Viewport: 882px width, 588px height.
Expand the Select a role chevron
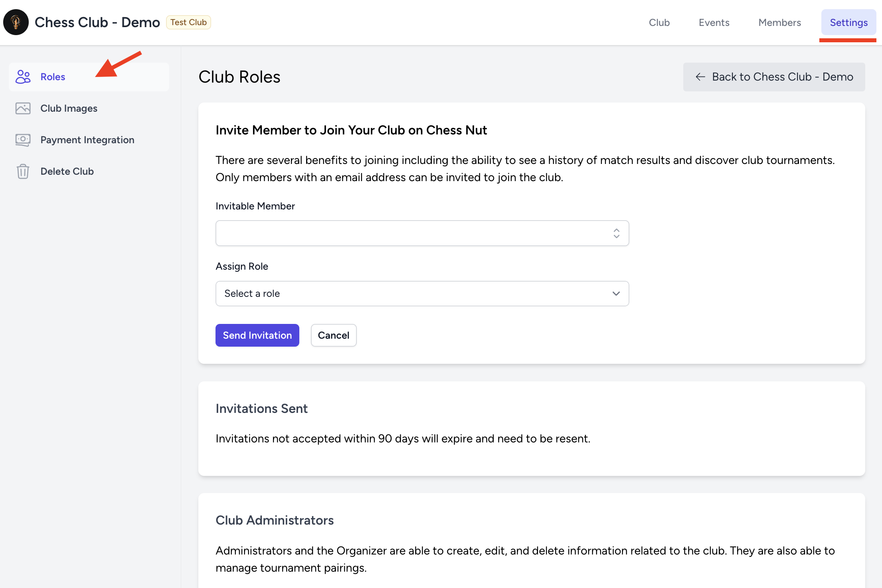(x=616, y=294)
